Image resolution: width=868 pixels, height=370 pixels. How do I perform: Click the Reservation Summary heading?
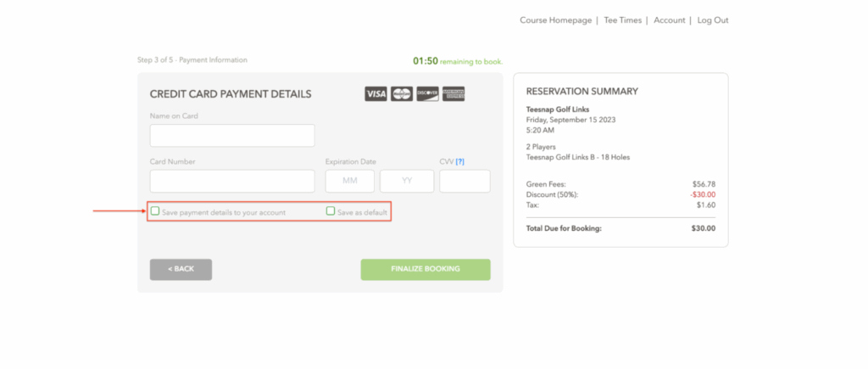582,92
